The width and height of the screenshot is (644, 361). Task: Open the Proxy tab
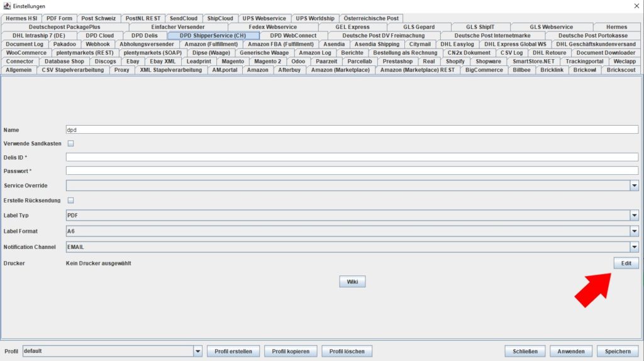tap(121, 70)
